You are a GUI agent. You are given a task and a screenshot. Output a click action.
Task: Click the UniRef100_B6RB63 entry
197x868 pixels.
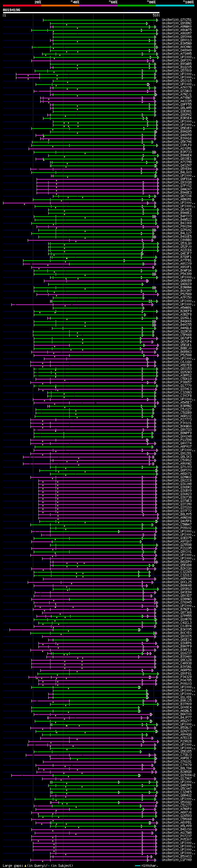(x=177, y=352)
